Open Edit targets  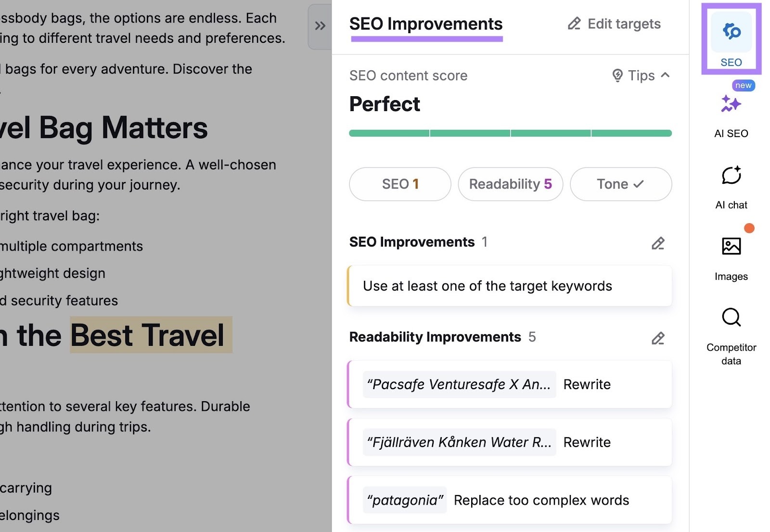(624, 24)
